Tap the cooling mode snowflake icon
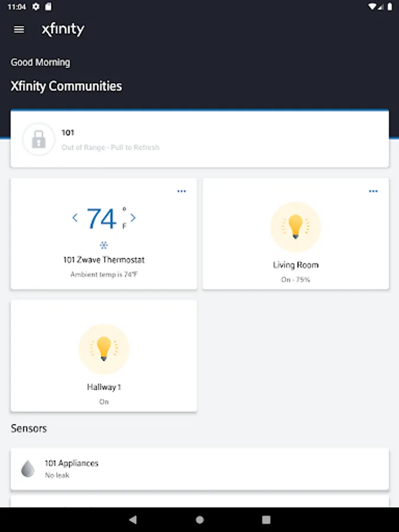 point(104,245)
